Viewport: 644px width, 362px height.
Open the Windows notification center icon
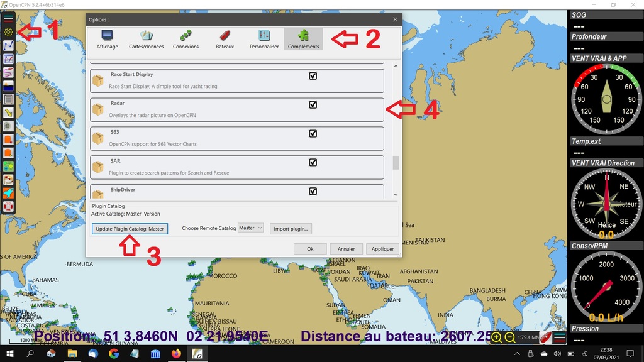point(630,353)
